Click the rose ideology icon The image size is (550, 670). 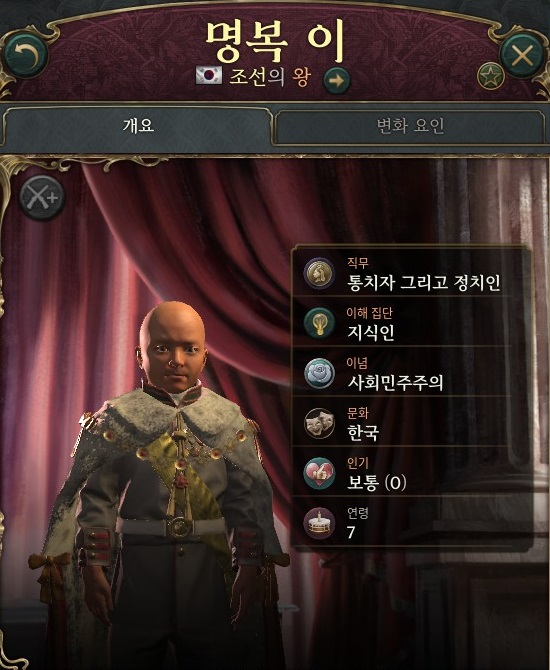pos(319,373)
